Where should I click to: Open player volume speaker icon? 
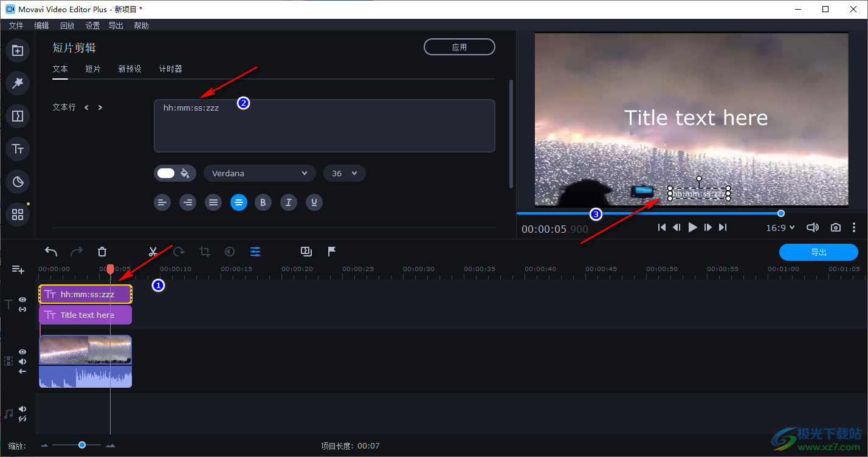coord(813,227)
